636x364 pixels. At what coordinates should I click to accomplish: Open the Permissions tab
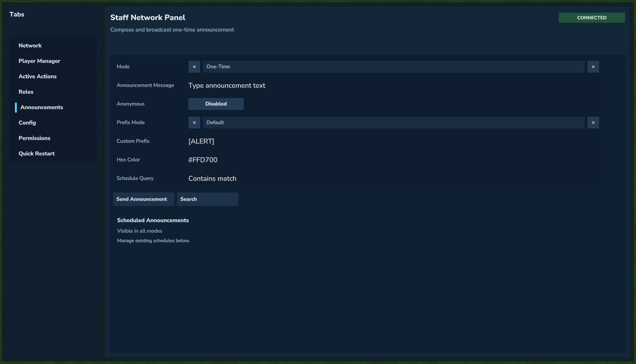[35, 138]
